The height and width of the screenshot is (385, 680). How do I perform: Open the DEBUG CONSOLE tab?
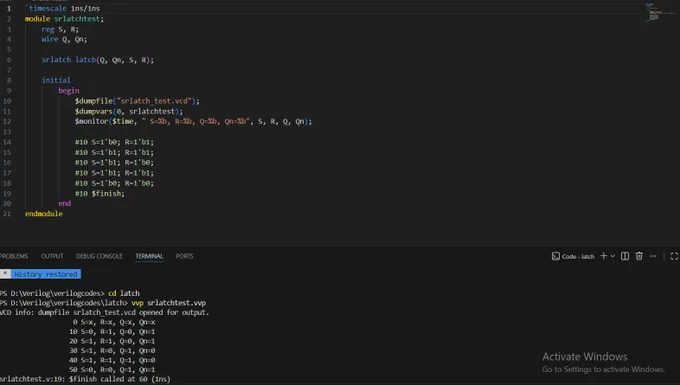pos(99,256)
